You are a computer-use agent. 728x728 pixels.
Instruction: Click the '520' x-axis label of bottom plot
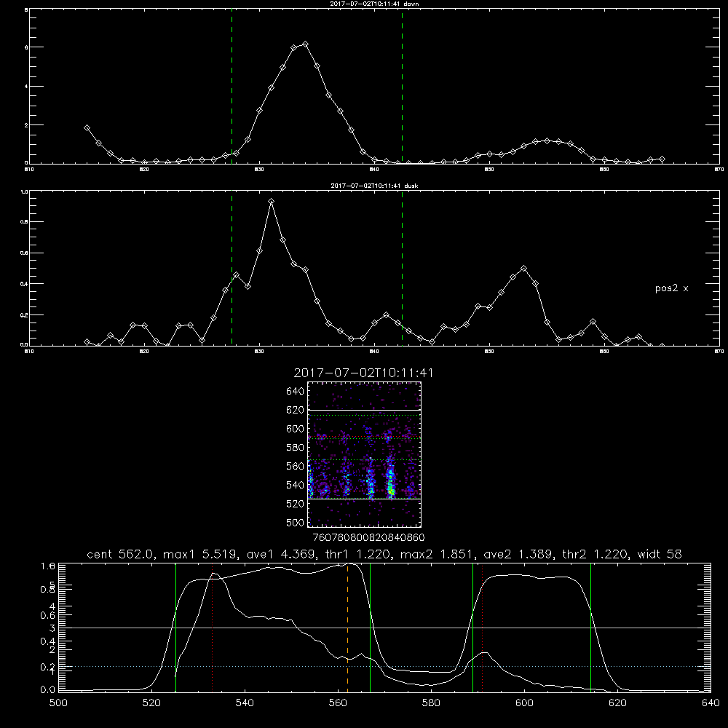pyautogui.click(x=151, y=703)
